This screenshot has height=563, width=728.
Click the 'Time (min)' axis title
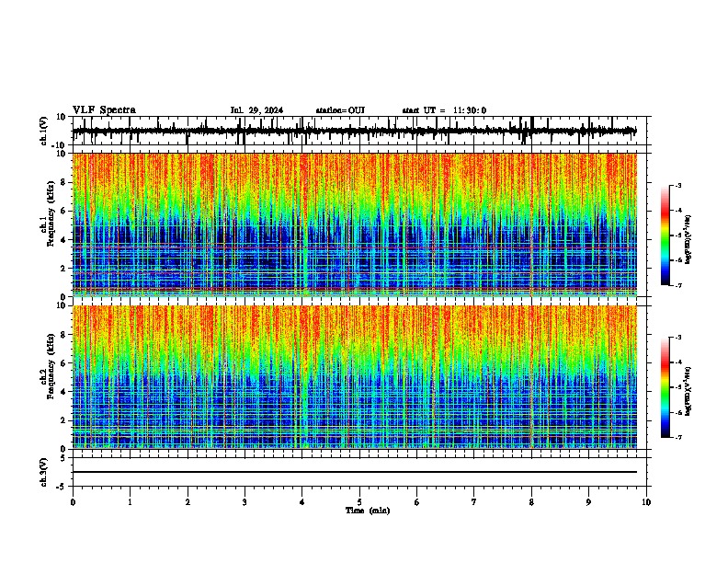368,511
